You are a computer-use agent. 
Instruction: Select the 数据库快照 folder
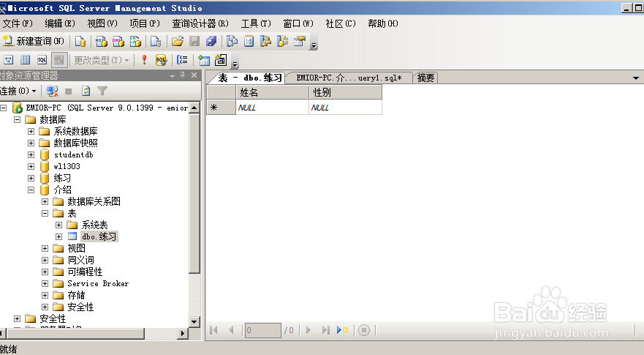tap(75, 143)
